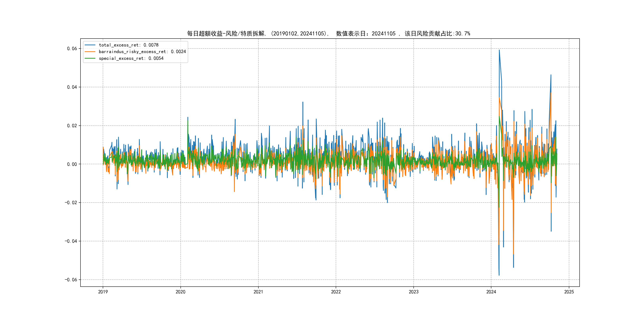Viewport: 644px width, 322px height.
Task: Click the 2024 x-axis tick label
Action: (x=491, y=292)
